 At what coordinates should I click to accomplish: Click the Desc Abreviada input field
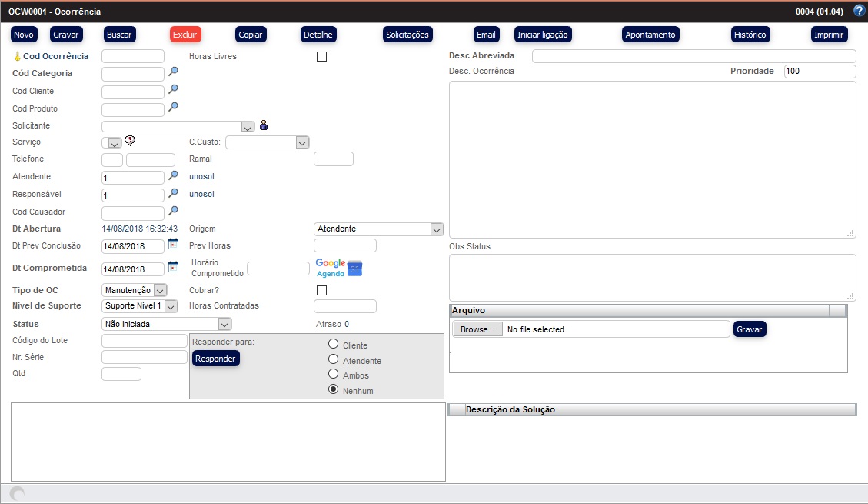pos(693,56)
